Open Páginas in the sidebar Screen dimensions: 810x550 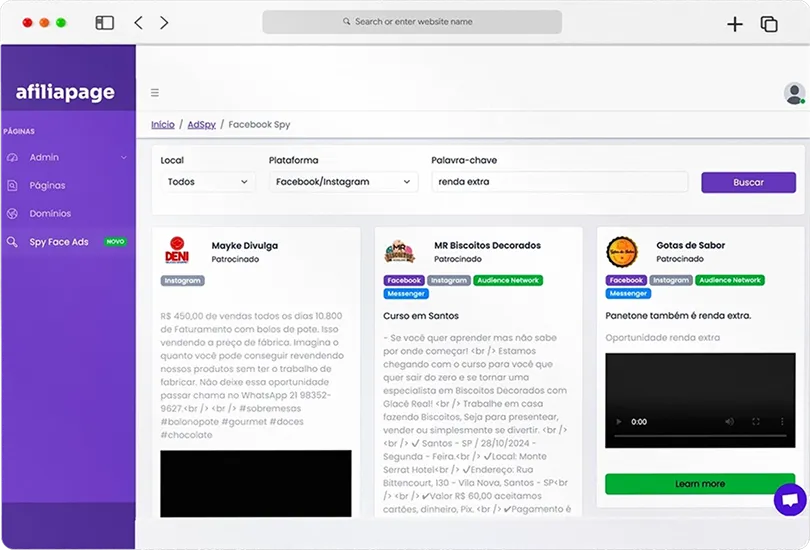[x=47, y=185]
